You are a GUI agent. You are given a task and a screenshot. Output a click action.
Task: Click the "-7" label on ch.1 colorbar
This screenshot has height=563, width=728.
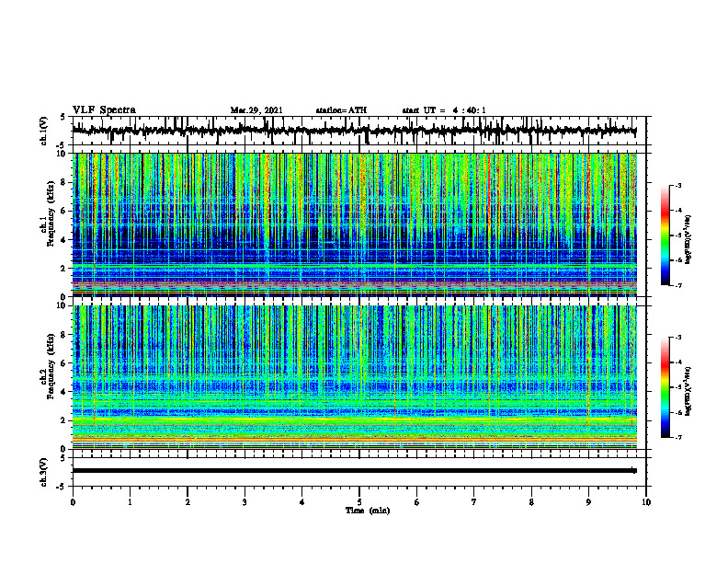pos(677,285)
